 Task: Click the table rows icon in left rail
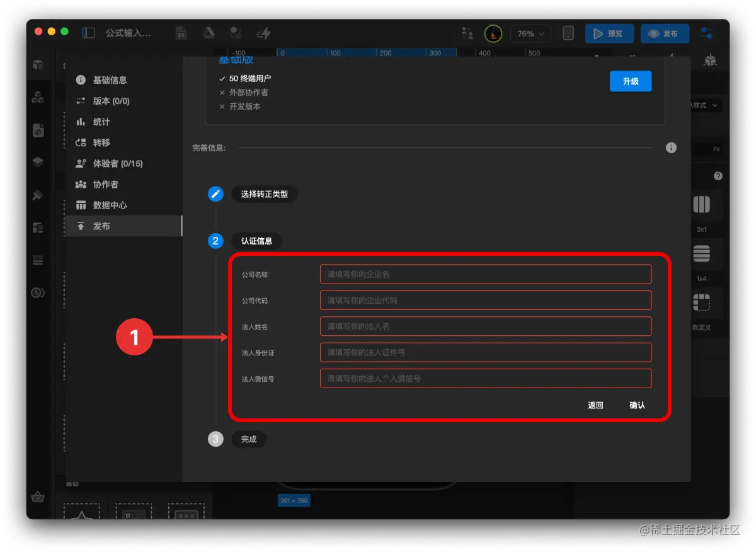38,260
